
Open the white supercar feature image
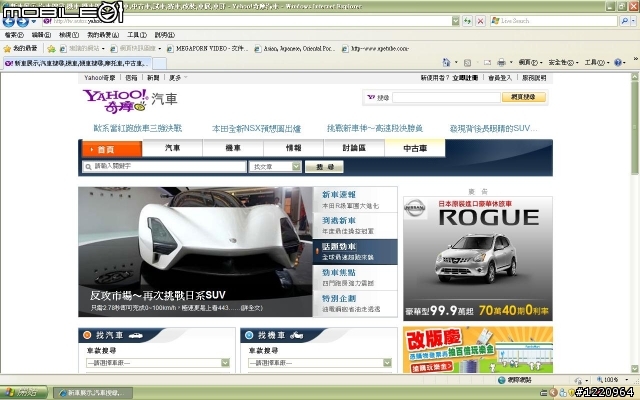click(x=195, y=251)
